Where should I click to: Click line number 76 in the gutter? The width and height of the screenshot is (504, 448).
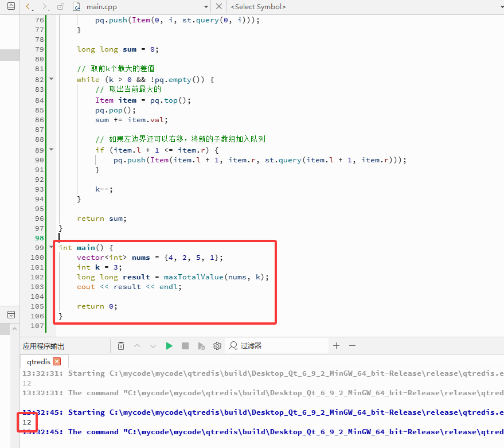[39, 20]
